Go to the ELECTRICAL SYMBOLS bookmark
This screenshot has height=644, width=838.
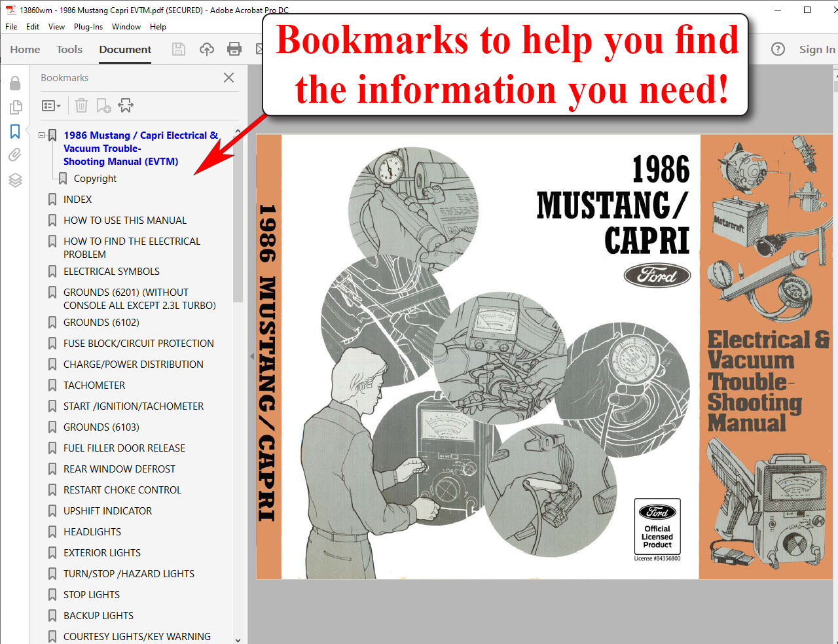[111, 272]
